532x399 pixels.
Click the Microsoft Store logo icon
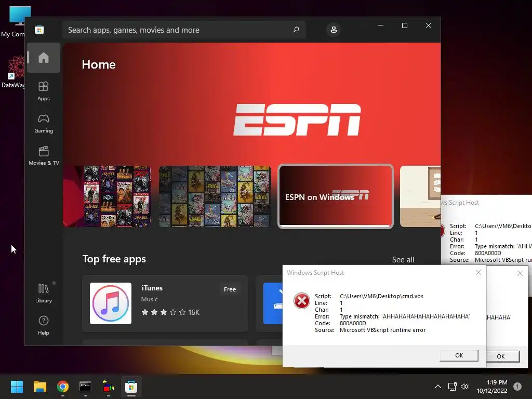click(39, 30)
